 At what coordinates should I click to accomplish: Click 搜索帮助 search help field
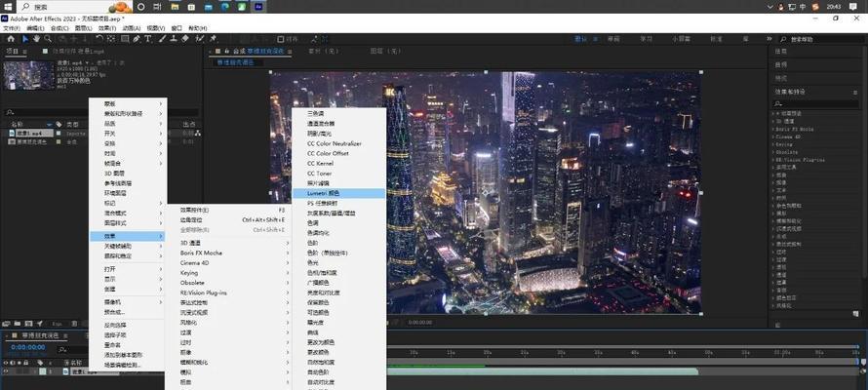[822, 39]
